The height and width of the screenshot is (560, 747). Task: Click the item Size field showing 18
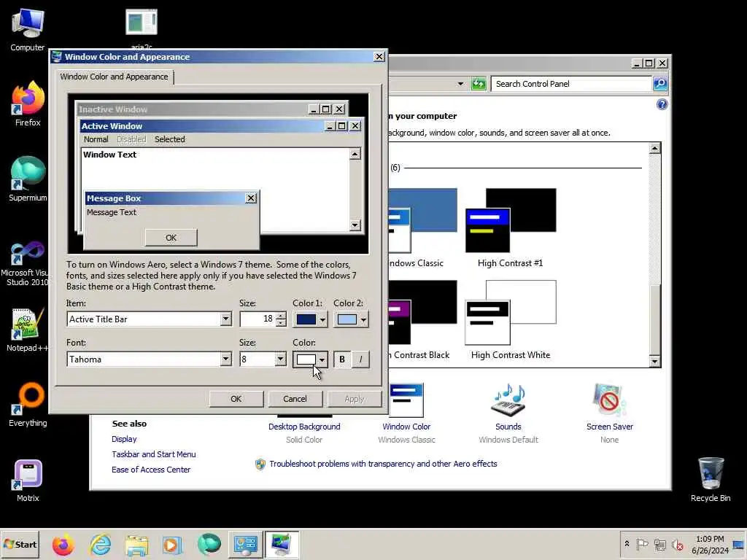pyautogui.click(x=258, y=319)
